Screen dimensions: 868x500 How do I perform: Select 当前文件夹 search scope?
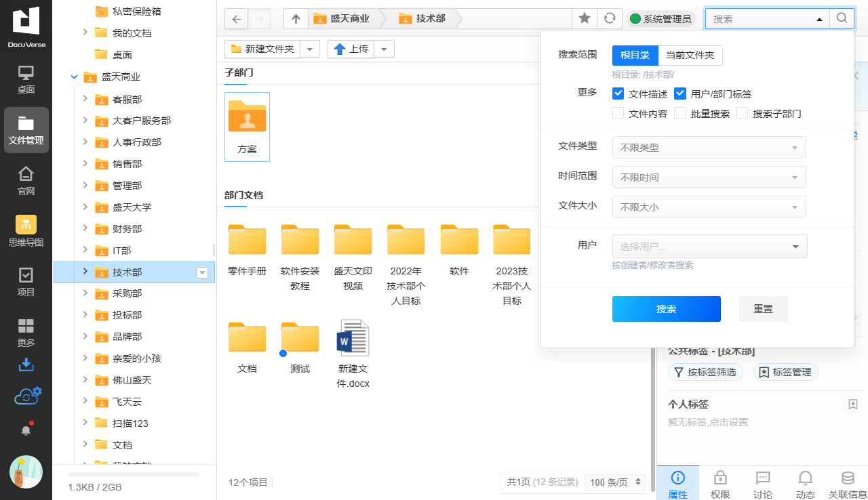click(690, 55)
